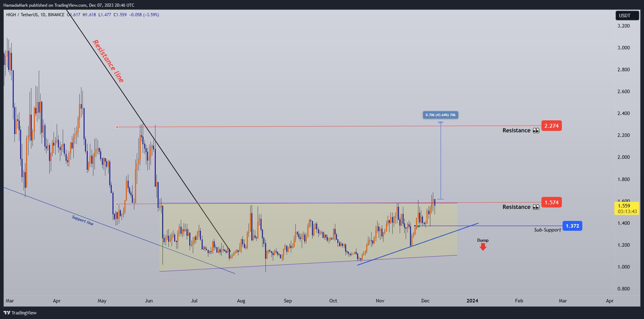Click the Aug label on time axis
Image resolution: width=644 pixels, height=319 pixels.
tap(241, 301)
